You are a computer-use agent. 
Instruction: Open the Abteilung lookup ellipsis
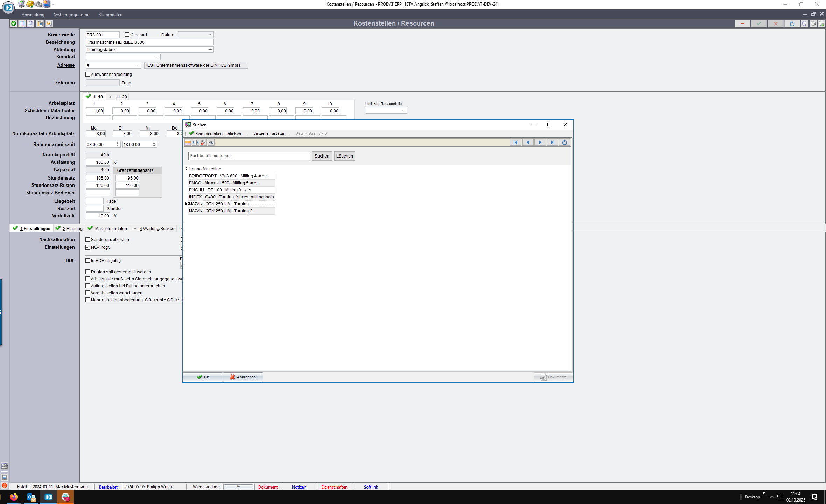point(210,50)
